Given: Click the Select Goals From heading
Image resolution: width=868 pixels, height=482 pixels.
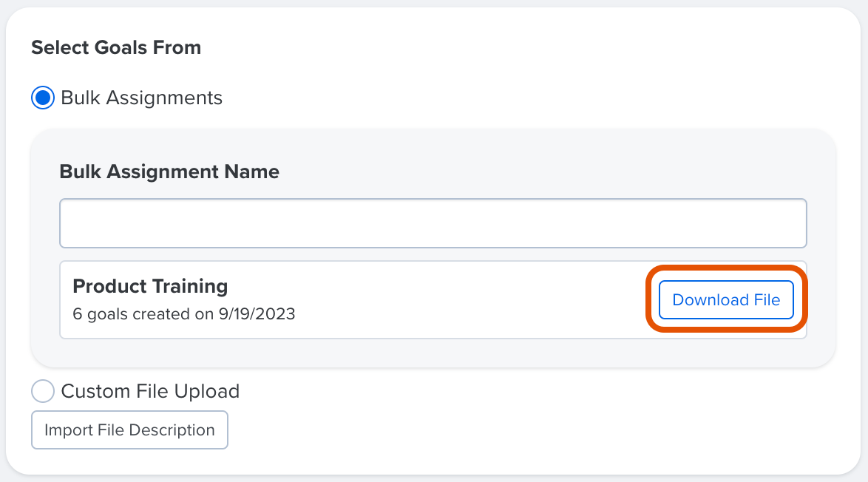Looking at the screenshot, I should 115,47.
